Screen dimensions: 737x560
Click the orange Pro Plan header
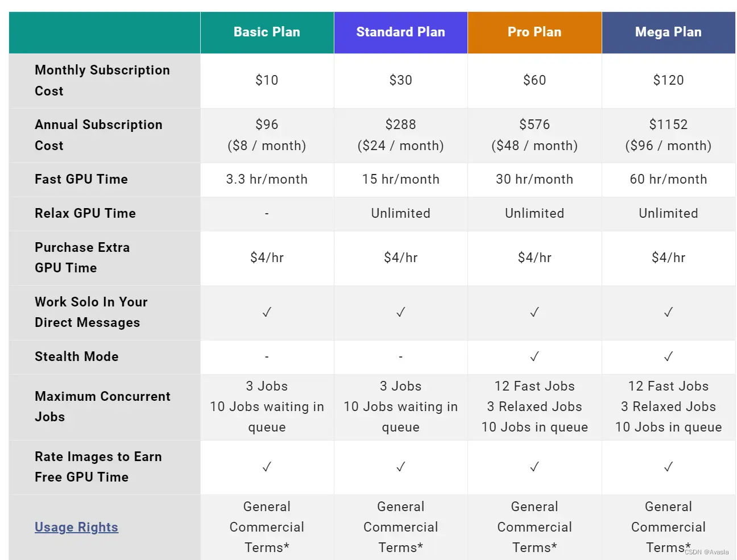[535, 32]
